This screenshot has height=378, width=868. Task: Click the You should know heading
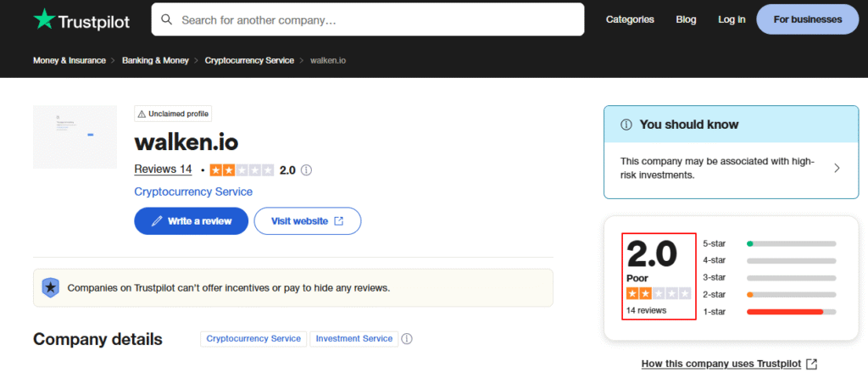[688, 125]
